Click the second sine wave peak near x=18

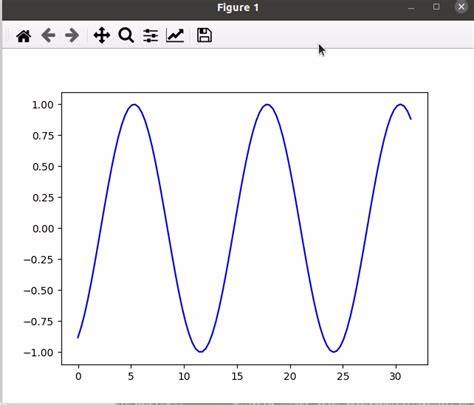[267, 105]
